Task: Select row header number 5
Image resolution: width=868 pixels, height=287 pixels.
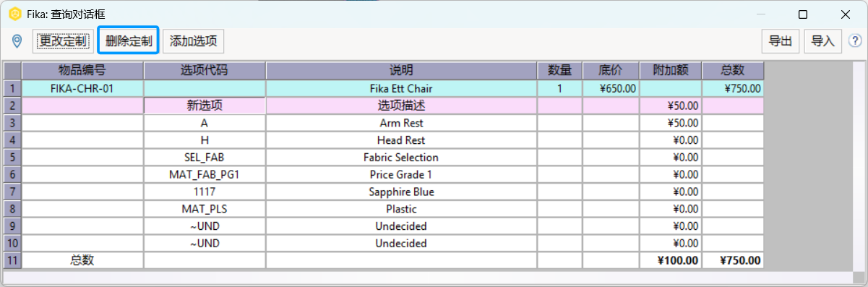Action: pyautogui.click(x=12, y=157)
